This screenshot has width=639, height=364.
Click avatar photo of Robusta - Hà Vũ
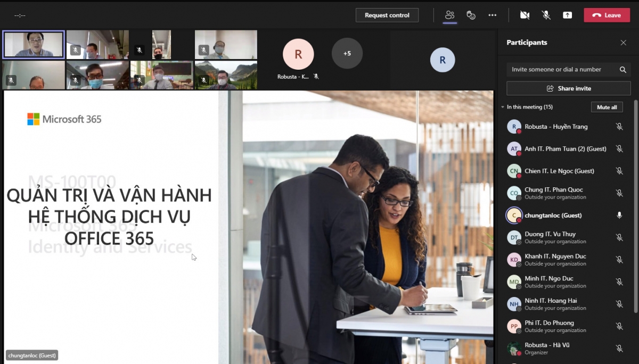point(514,348)
